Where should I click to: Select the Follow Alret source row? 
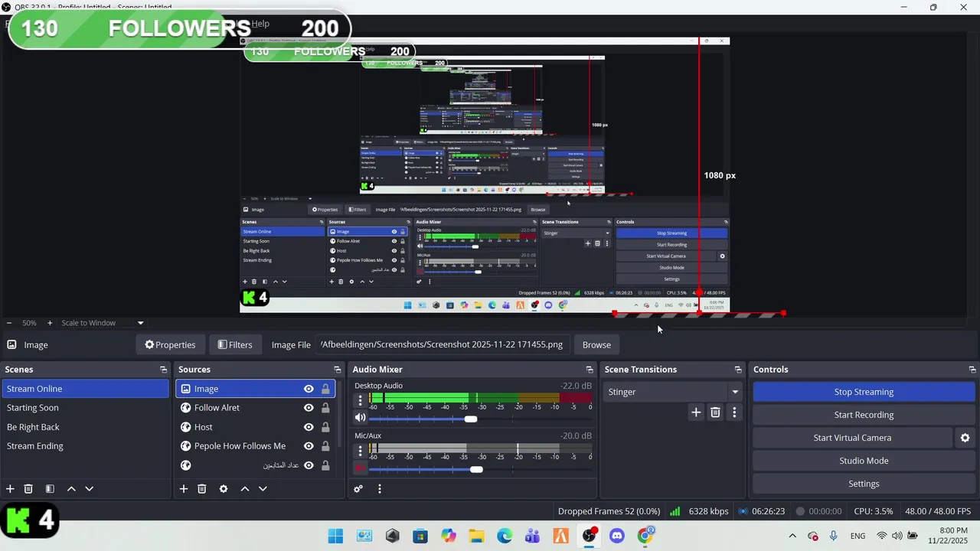[256, 408]
